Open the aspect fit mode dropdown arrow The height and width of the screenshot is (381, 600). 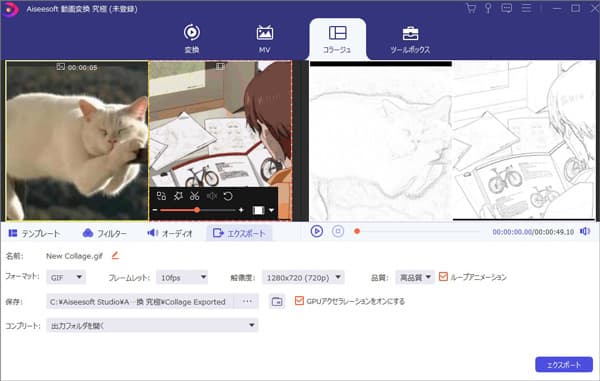271,210
